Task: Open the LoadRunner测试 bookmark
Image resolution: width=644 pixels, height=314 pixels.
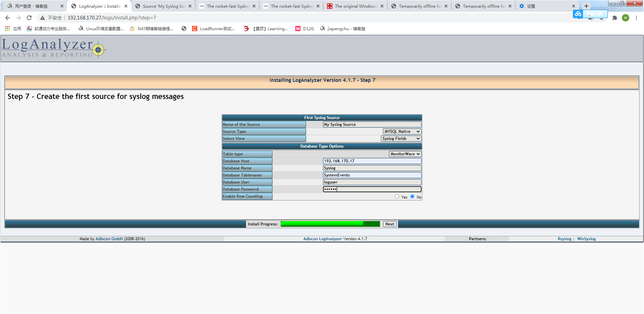Action: coord(213,29)
